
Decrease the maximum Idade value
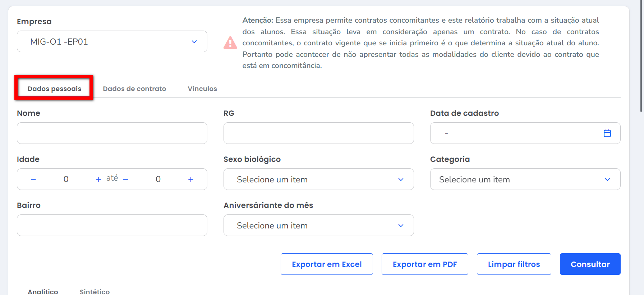[x=125, y=179]
